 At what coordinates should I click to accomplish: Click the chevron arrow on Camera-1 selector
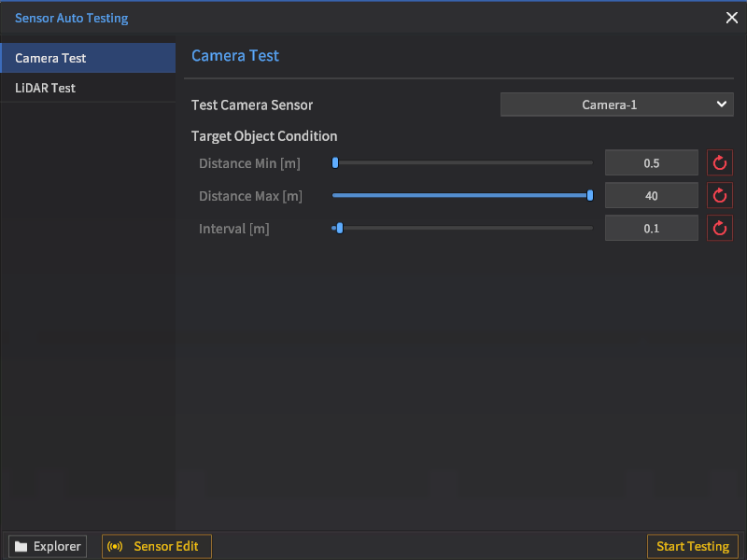(721, 105)
